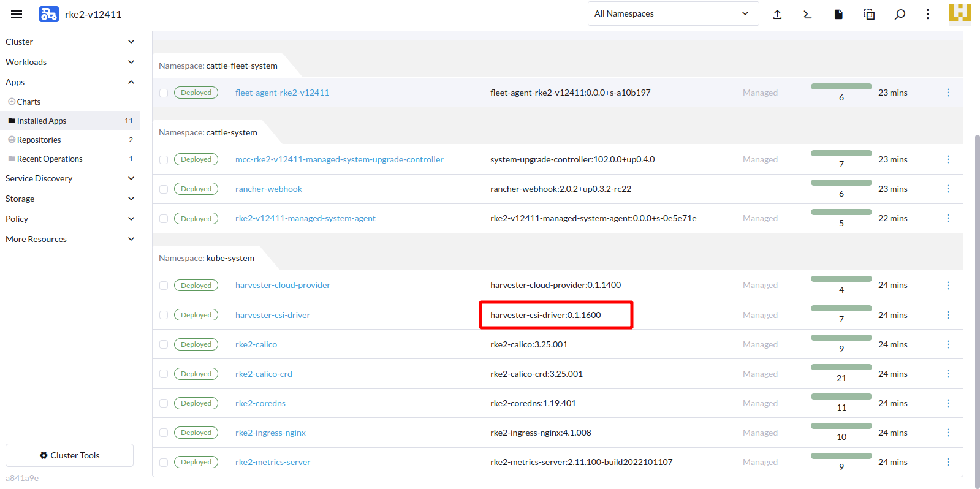Expand the Policy sidebar section
Screen dimensions: 980x489
click(70, 219)
